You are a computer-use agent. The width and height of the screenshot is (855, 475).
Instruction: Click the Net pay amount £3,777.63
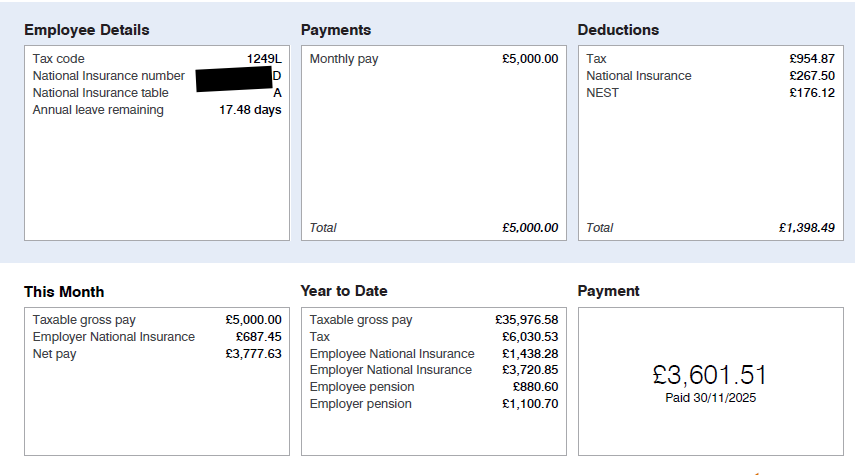[x=254, y=354]
